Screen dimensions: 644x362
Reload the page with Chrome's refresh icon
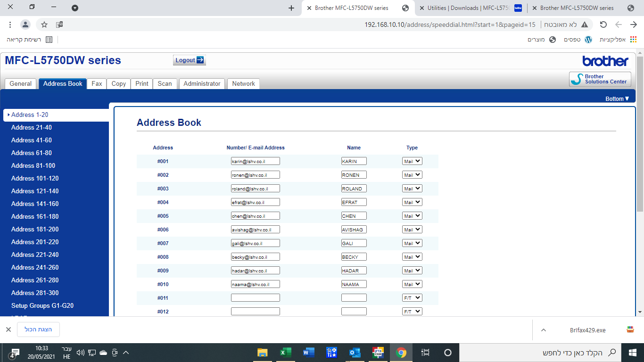(603, 25)
